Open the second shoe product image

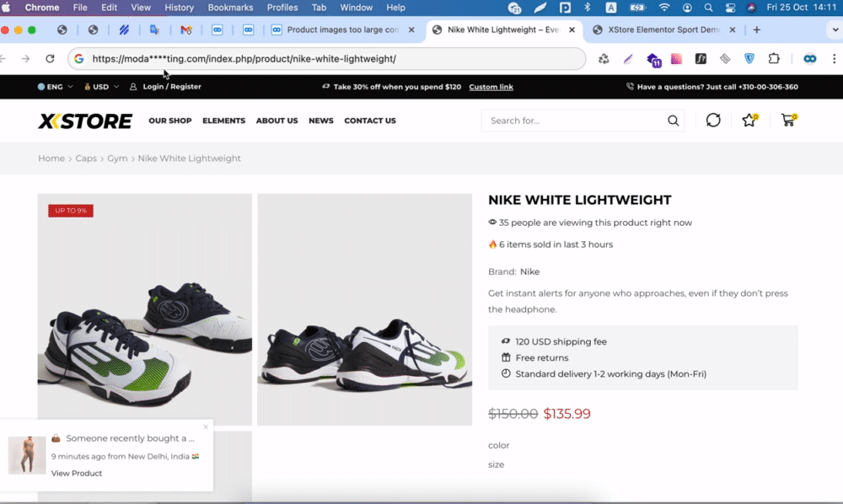[364, 309]
